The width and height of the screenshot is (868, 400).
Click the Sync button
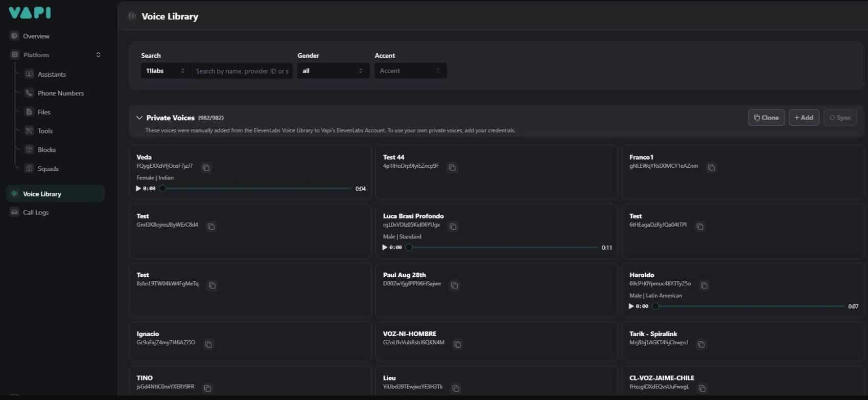(840, 118)
